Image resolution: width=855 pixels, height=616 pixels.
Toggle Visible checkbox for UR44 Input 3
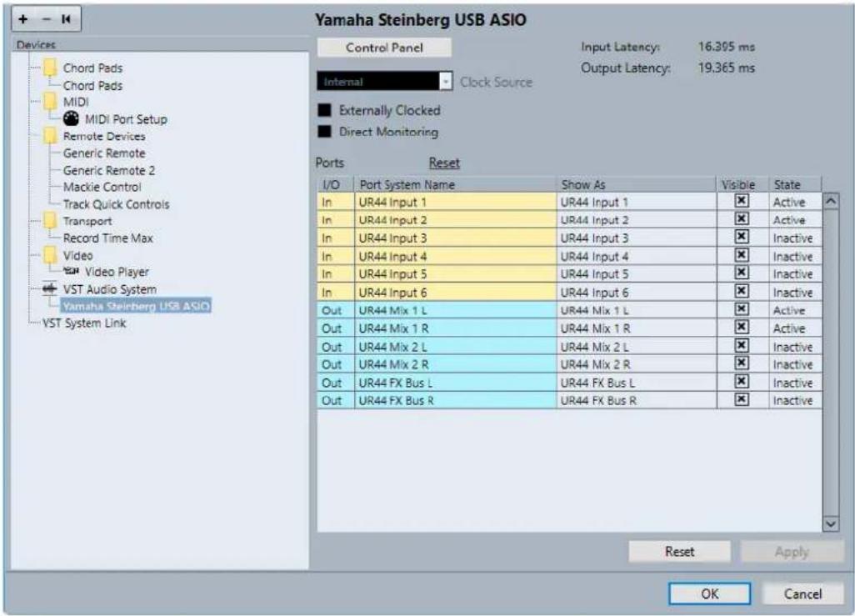coord(741,237)
